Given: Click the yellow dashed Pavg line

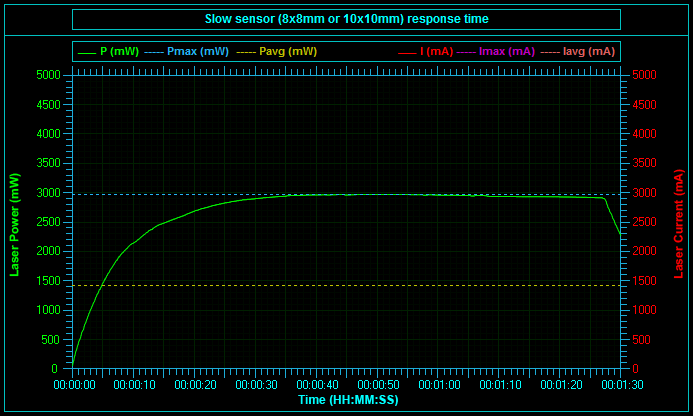Looking at the screenshot, I should click(346, 286).
